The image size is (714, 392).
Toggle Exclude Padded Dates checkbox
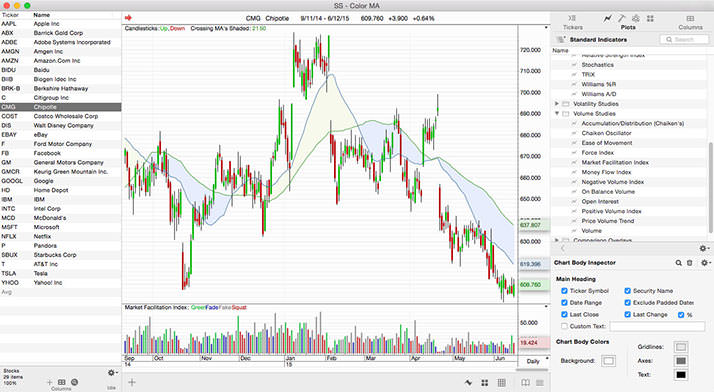pyautogui.click(x=627, y=302)
